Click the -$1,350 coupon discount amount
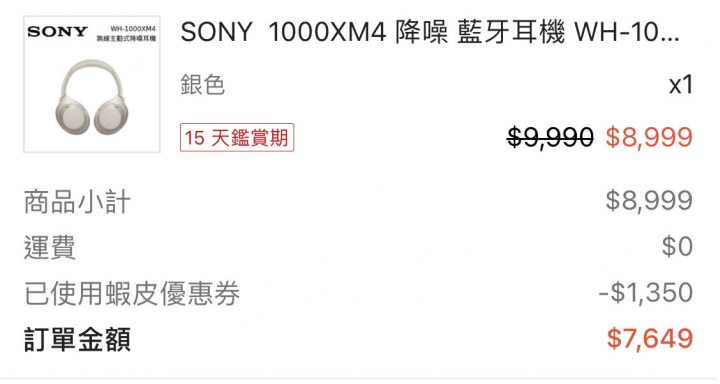Image resolution: width=720 pixels, height=384 pixels. (x=646, y=293)
